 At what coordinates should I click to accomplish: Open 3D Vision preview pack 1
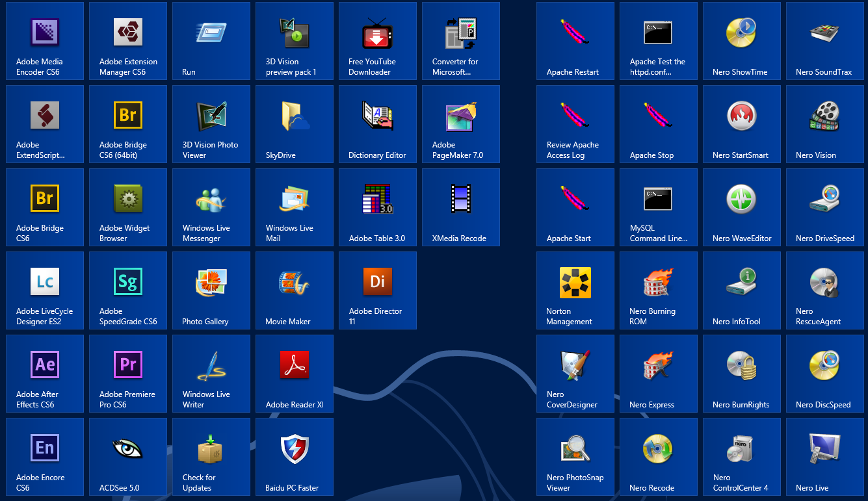coord(295,41)
